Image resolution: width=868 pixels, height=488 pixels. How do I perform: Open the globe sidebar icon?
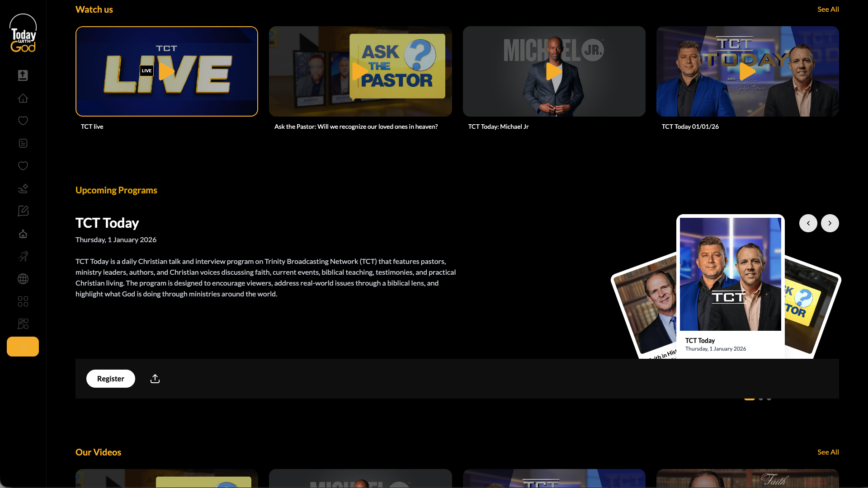pyautogui.click(x=23, y=279)
